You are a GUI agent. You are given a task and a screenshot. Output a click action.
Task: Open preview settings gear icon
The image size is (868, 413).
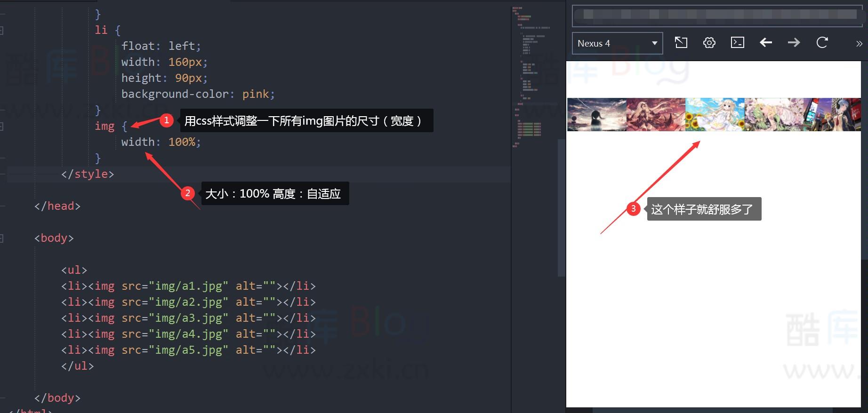point(709,43)
